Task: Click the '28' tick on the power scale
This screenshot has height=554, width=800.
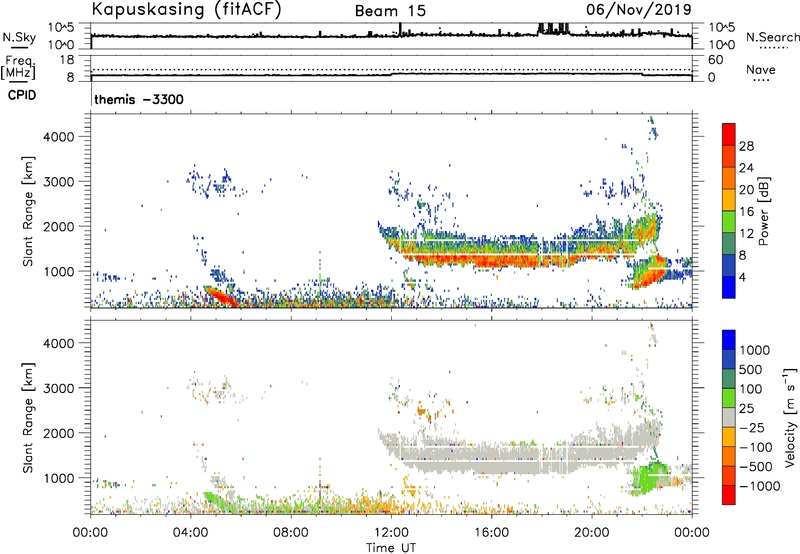Action: click(746, 146)
